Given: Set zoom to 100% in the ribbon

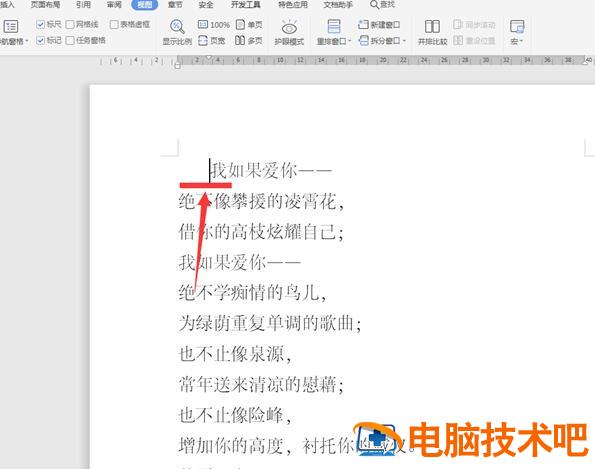Looking at the screenshot, I should (x=214, y=25).
